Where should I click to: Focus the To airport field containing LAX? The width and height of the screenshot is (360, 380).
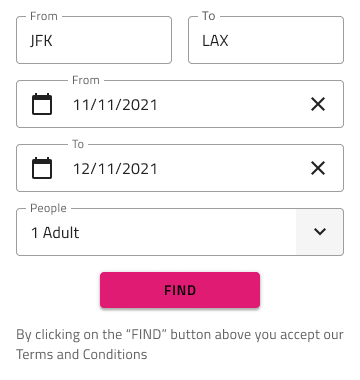(266, 40)
